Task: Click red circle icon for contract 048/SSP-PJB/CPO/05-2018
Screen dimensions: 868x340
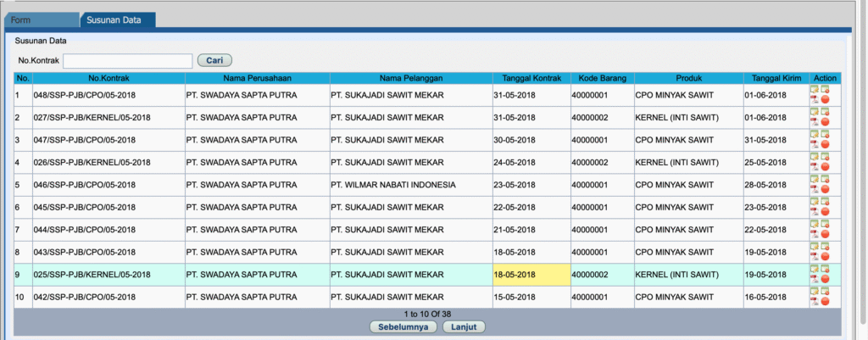Action: [825, 99]
